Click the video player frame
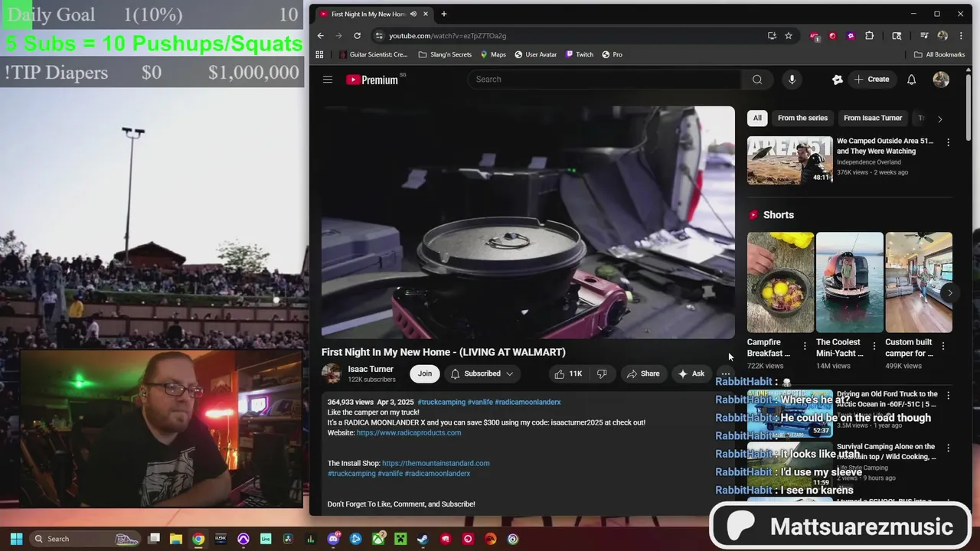980x551 pixels. click(x=528, y=222)
